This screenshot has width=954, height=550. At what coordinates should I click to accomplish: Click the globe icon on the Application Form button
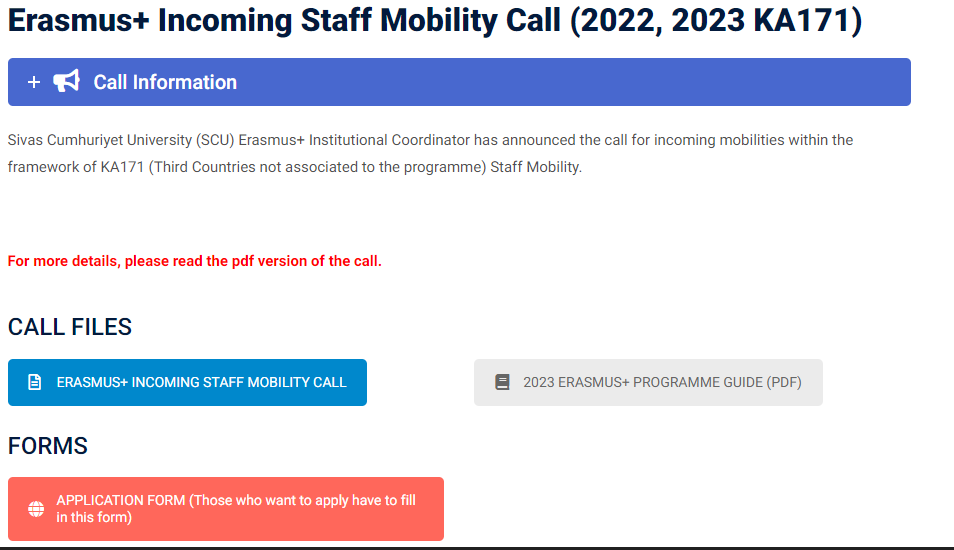[36, 509]
